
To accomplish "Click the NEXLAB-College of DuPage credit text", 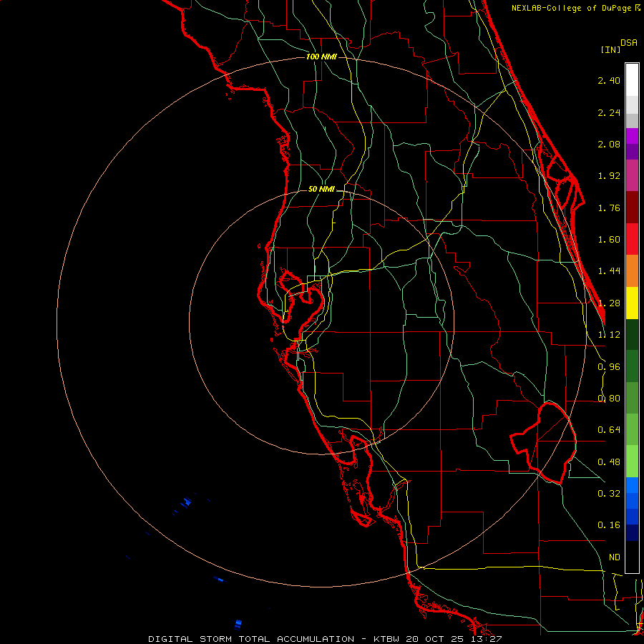I will coord(575,8).
